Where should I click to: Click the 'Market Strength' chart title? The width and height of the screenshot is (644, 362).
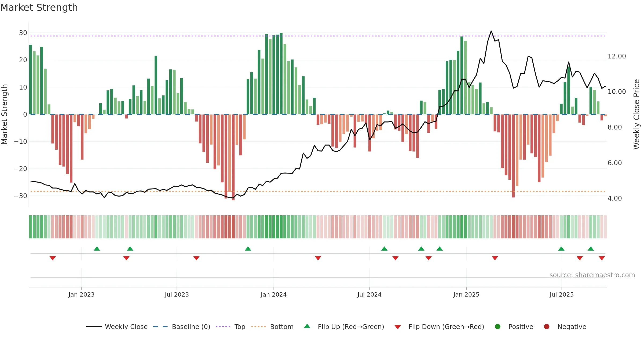[39, 8]
